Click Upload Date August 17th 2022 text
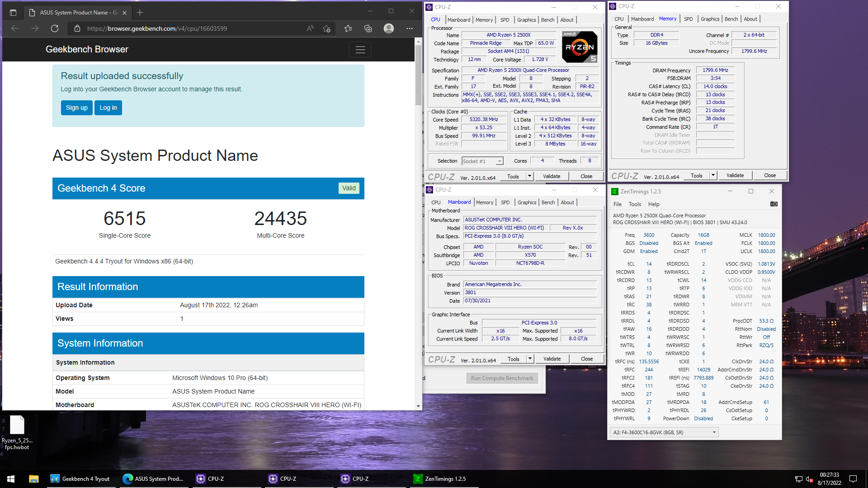The height and width of the screenshot is (488, 868). 219,305
